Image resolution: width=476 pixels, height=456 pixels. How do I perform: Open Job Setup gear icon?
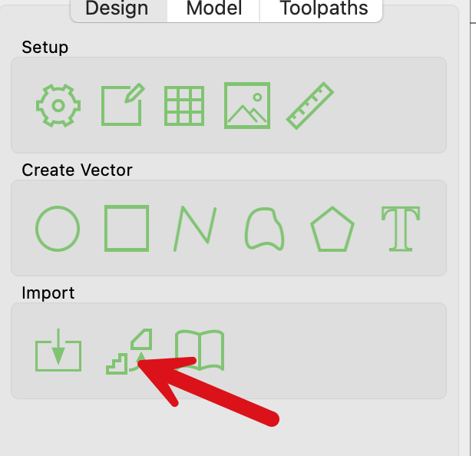pos(58,106)
